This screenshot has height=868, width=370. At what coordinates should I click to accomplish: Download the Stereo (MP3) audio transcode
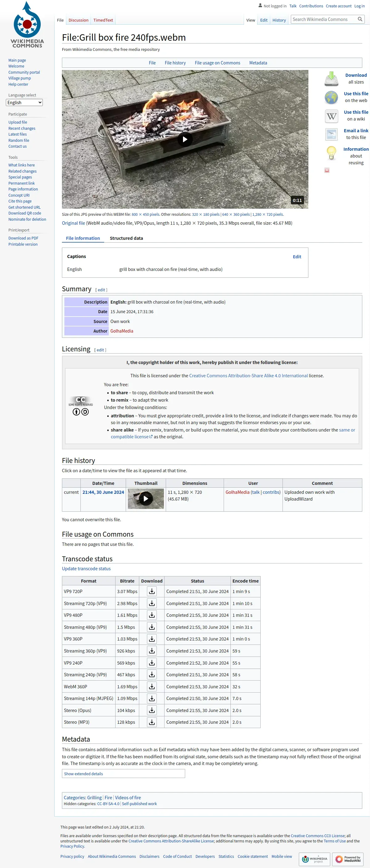tap(152, 722)
